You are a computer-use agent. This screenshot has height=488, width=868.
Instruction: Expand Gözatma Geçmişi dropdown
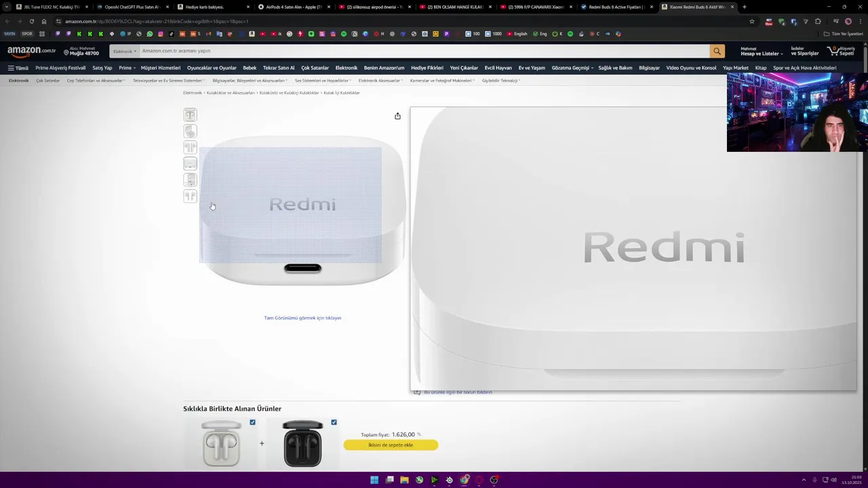click(572, 68)
